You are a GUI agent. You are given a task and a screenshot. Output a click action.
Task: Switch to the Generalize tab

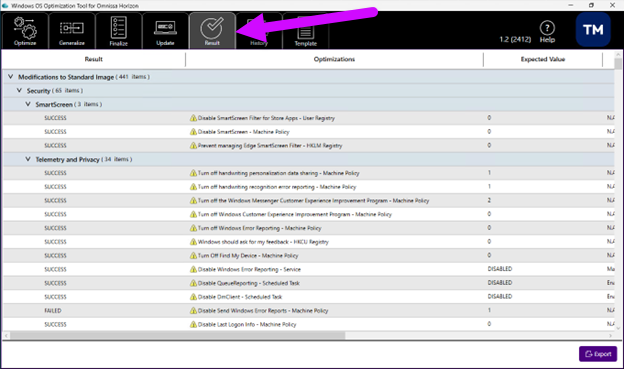72,31
